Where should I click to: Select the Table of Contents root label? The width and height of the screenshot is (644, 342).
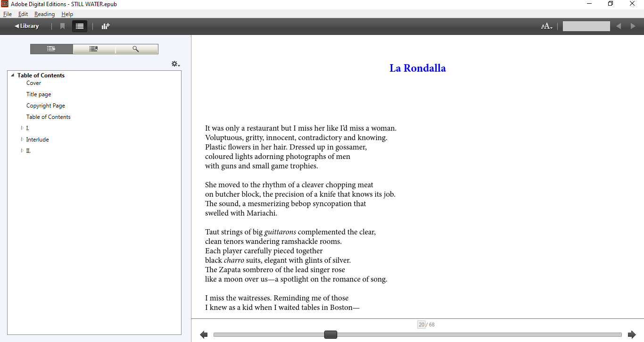coord(41,75)
